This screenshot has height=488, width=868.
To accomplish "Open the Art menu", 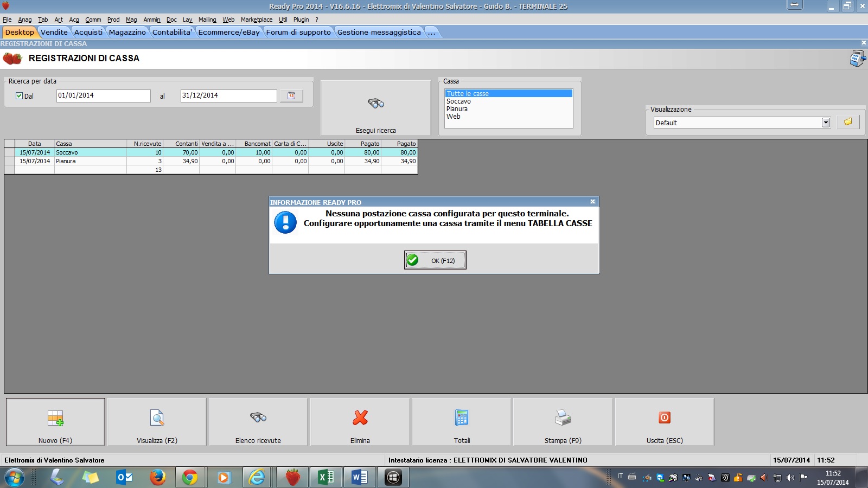I will (x=59, y=20).
